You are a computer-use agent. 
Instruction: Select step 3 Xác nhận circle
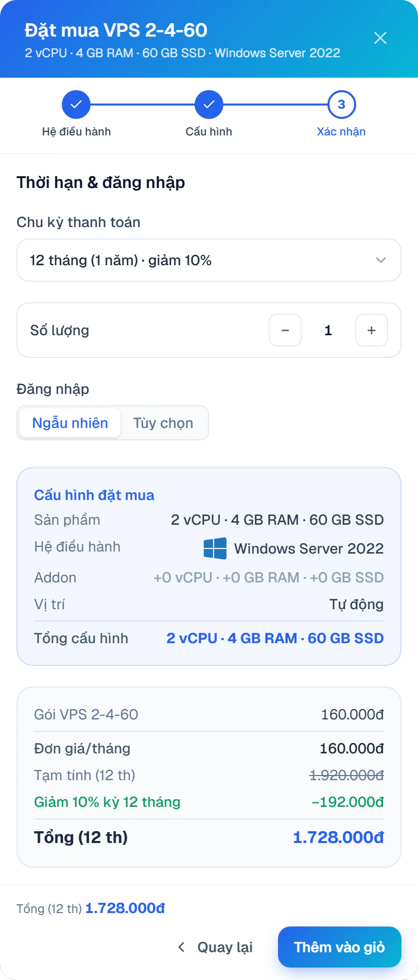pos(342,105)
